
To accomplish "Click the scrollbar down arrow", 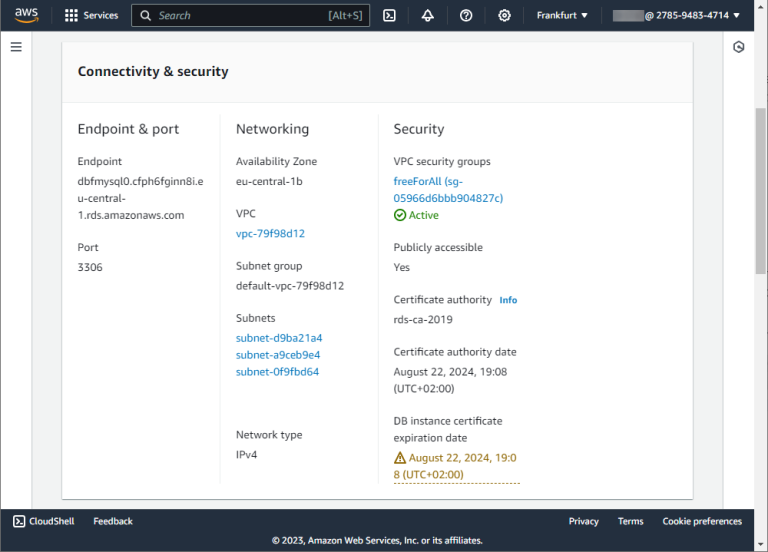I will [761, 544].
